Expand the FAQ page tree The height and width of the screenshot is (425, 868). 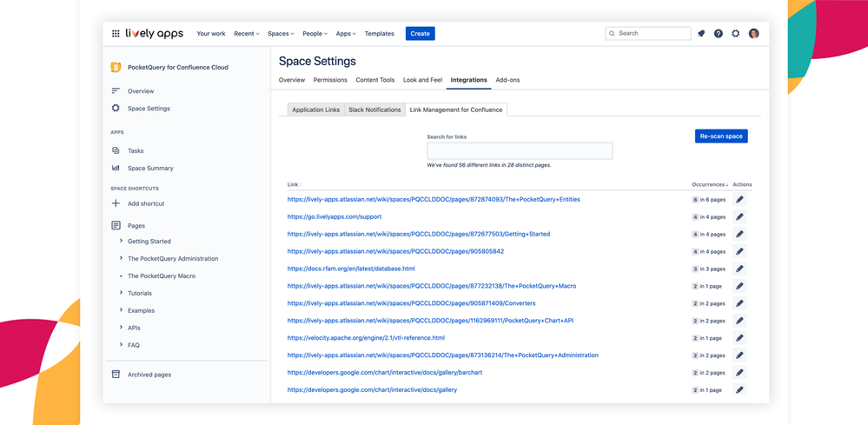(x=121, y=345)
